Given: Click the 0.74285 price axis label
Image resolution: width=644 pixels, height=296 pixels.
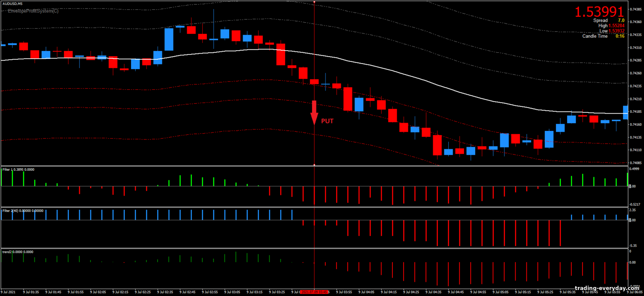Looking at the screenshot, I should click(x=636, y=60).
